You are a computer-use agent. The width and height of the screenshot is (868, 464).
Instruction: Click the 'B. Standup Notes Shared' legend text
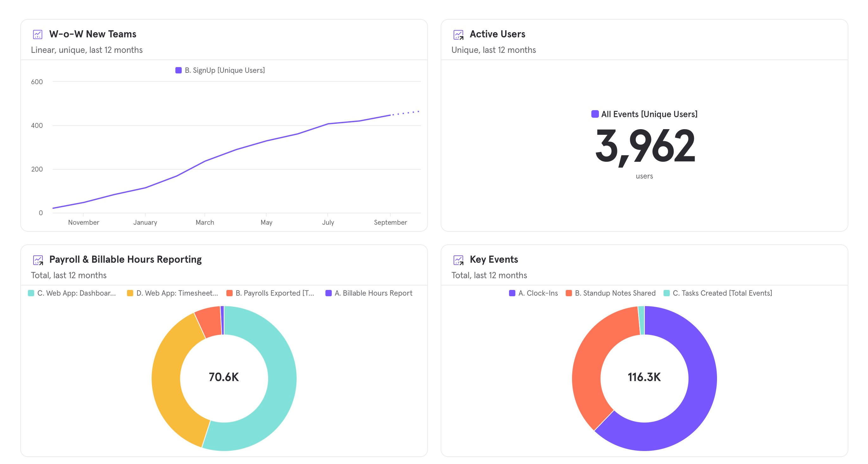coord(615,293)
